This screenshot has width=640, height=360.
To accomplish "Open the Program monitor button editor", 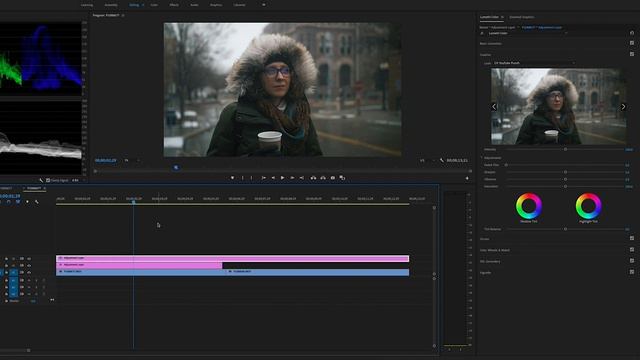I will tap(467, 178).
